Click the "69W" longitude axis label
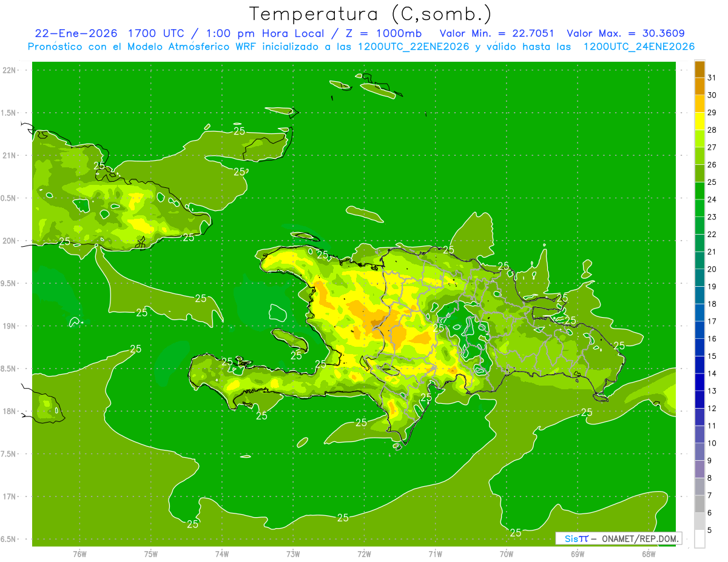Screen dimensions: 728x562 pos(577,554)
